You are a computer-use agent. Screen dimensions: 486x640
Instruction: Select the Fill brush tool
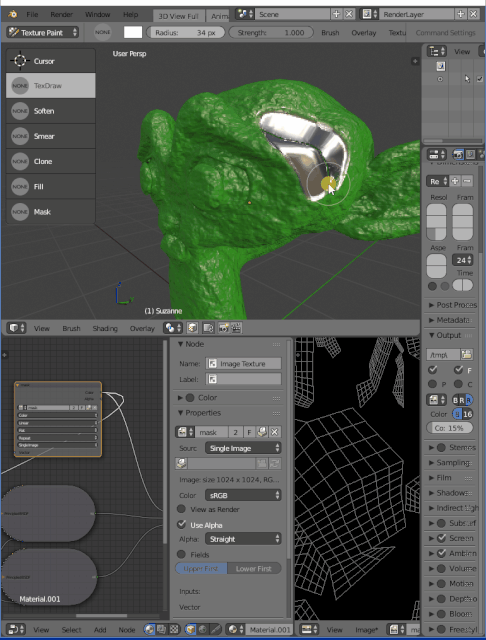(51, 187)
